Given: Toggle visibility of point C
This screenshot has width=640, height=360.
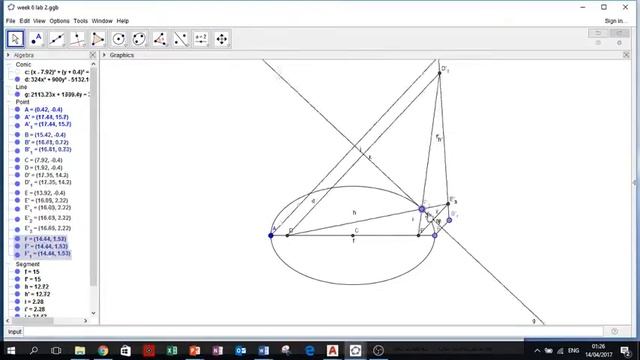Looking at the screenshot, I should tap(18, 160).
